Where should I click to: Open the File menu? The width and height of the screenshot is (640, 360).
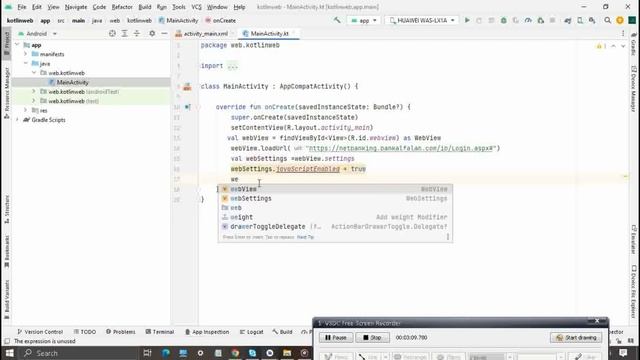[22, 7]
